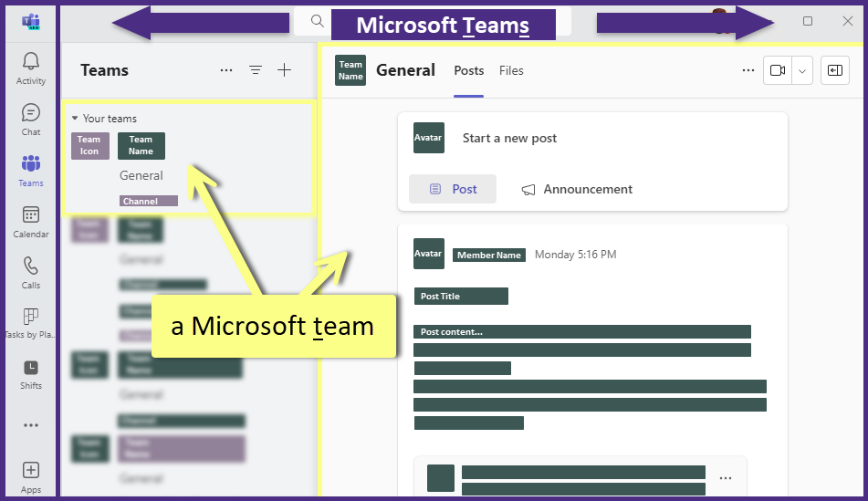Click the highlighted Team Icon
The width and height of the screenshot is (868, 501).
pyautogui.click(x=90, y=146)
